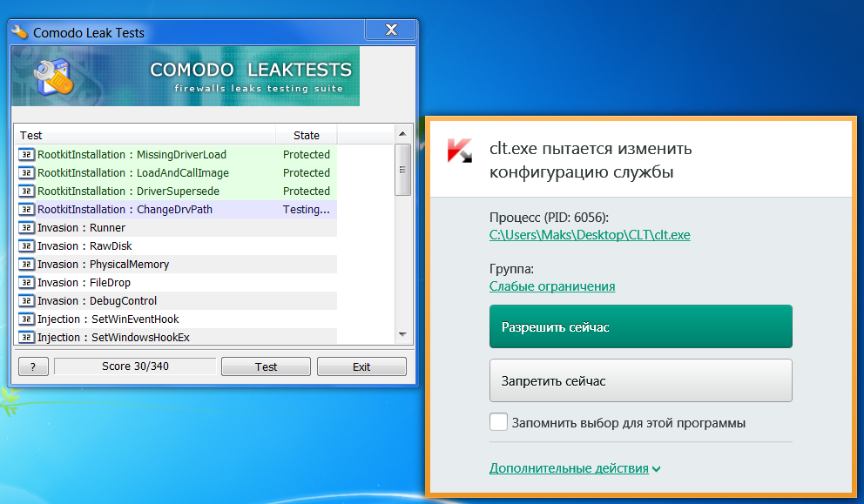Click the Kaspersky logo in the alert
Image resolution: width=864 pixels, height=504 pixels.
[460, 150]
